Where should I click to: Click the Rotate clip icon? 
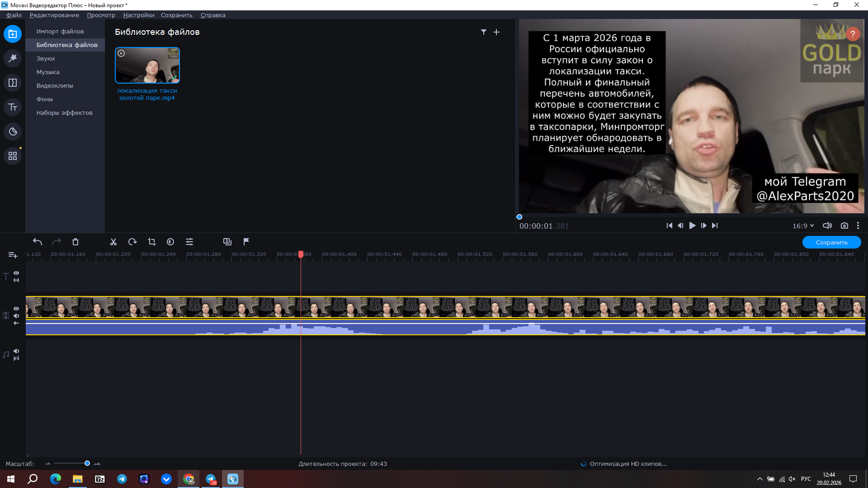[132, 242]
